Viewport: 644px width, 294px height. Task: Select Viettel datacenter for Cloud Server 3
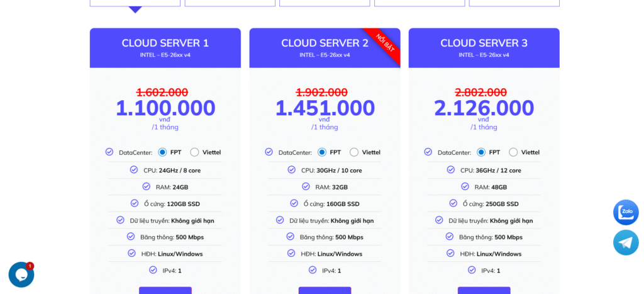(x=513, y=152)
